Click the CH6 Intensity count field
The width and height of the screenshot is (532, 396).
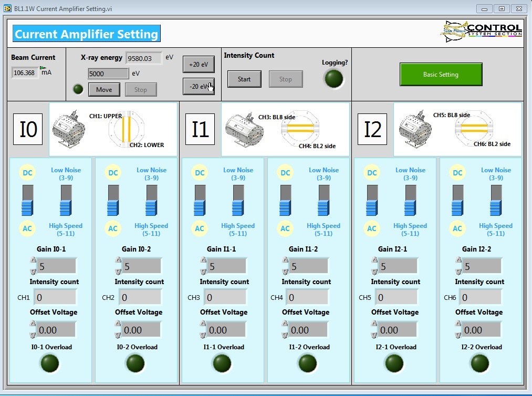click(x=481, y=297)
